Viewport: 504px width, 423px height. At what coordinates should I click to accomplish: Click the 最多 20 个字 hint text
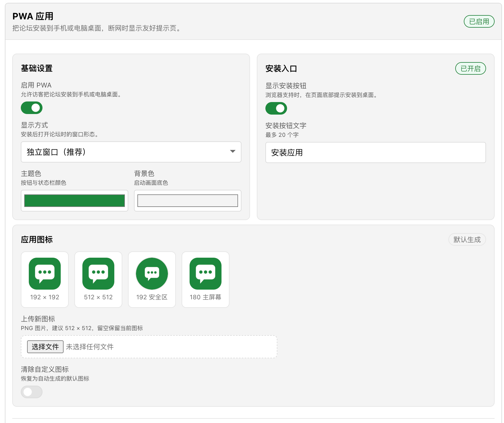[x=282, y=135]
